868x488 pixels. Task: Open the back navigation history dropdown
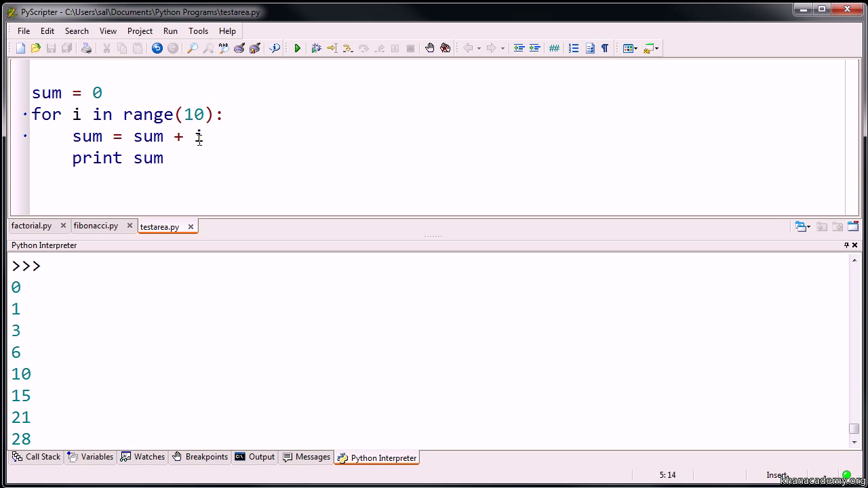point(479,47)
